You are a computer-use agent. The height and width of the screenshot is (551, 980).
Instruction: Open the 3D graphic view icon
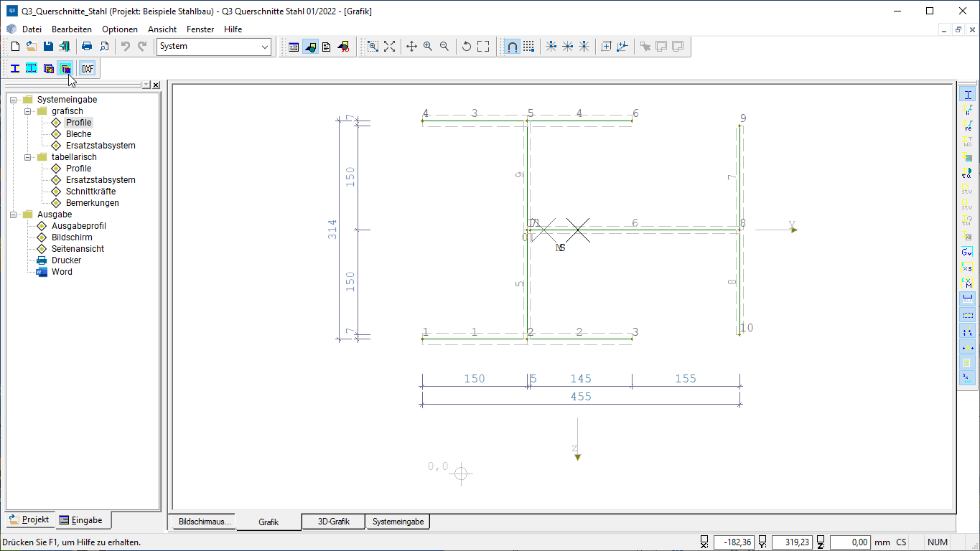pyautogui.click(x=343, y=46)
